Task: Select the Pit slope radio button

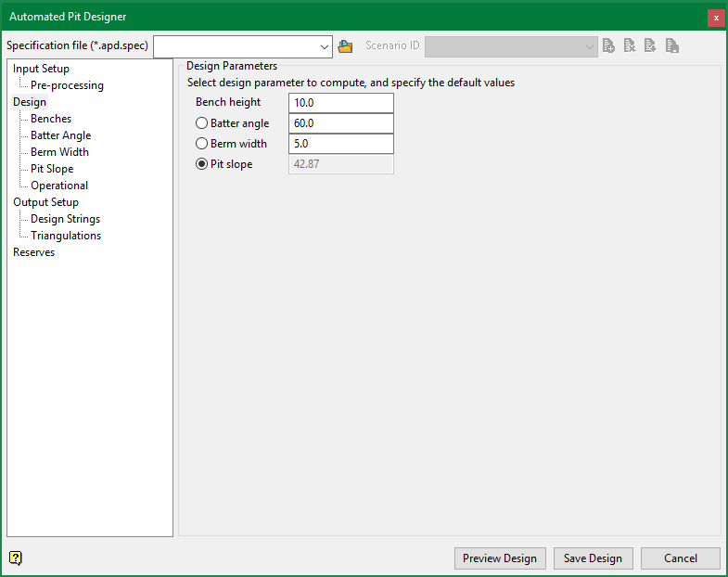Action: click(x=201, y=164)
